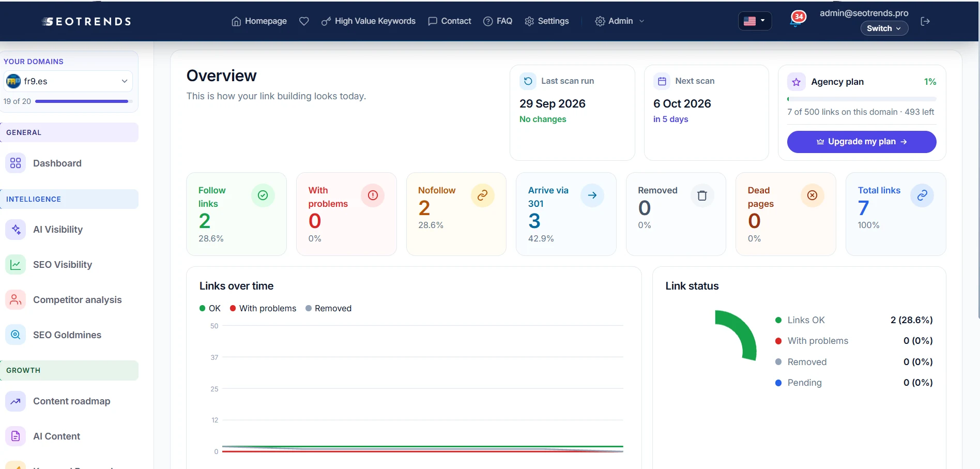980x469 pixels.
Task: Click the With problems alert icon
Action: (373, 195)
